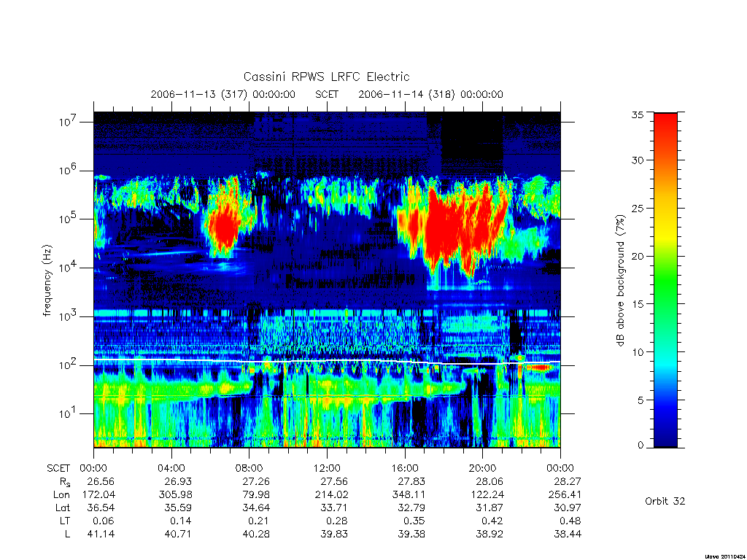Select the L value 38.44
747x560 pixels.
(x=568, y=534)
